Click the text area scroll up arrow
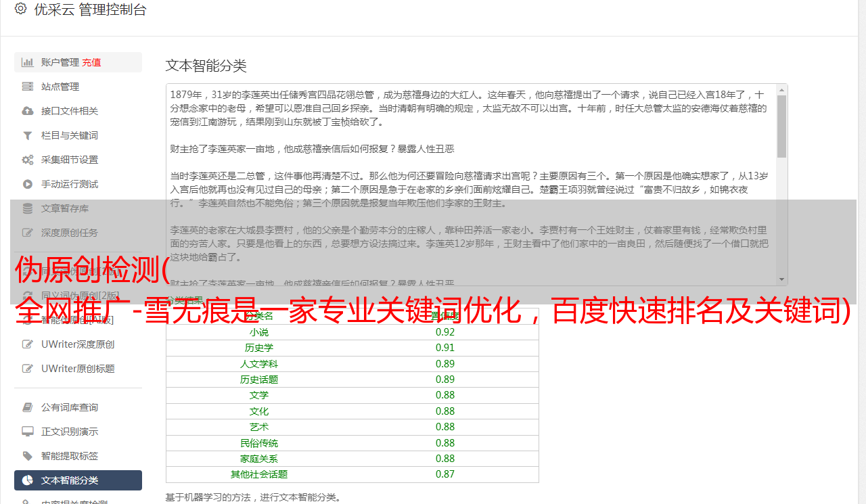This screenshot has height=504, width=866. point(782,89)
